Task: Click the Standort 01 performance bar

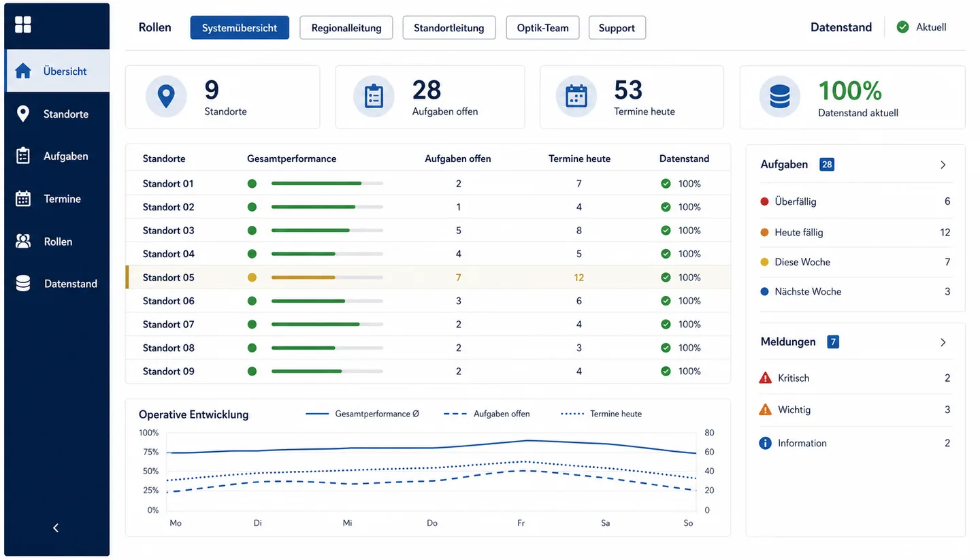Action: click(x=327, y=184)
